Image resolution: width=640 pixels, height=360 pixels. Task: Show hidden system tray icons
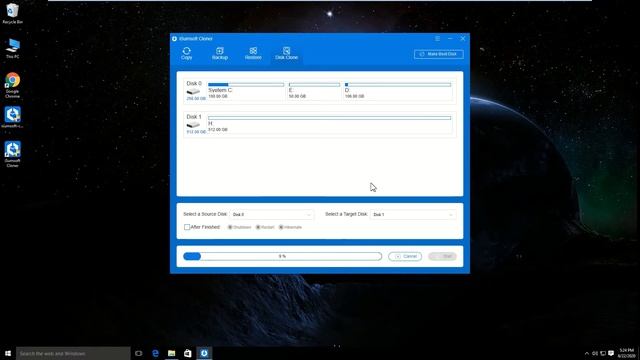click(587, 353)
